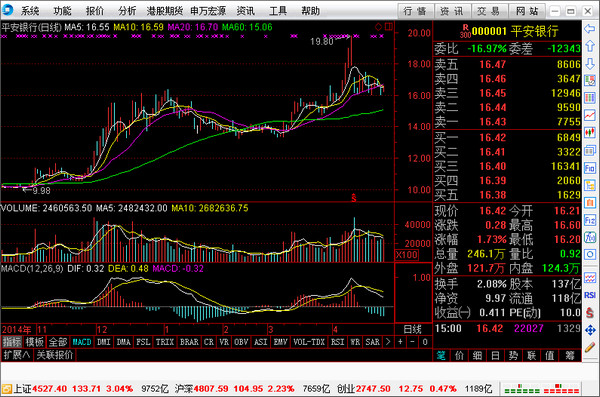Select the pencil drawing tool icon

click(x=590, y=347)
